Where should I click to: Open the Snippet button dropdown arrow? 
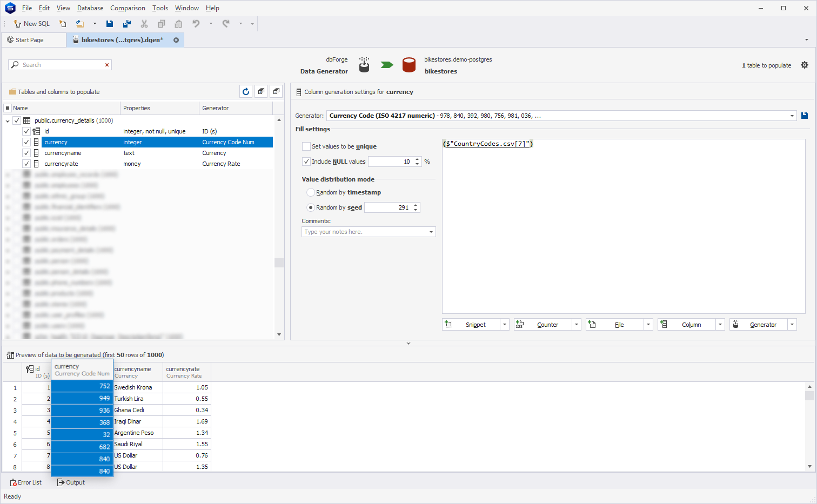coord(505,325)
